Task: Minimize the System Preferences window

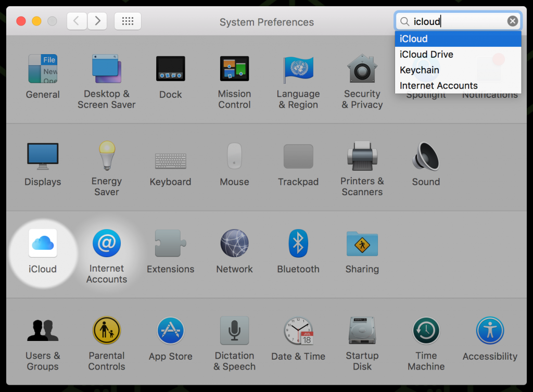Action: pos(37,21)
